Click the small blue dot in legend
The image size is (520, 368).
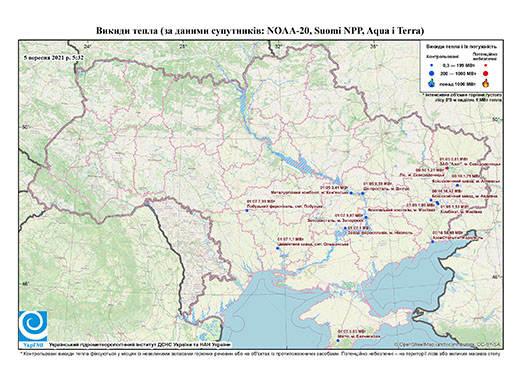point(432,65)
